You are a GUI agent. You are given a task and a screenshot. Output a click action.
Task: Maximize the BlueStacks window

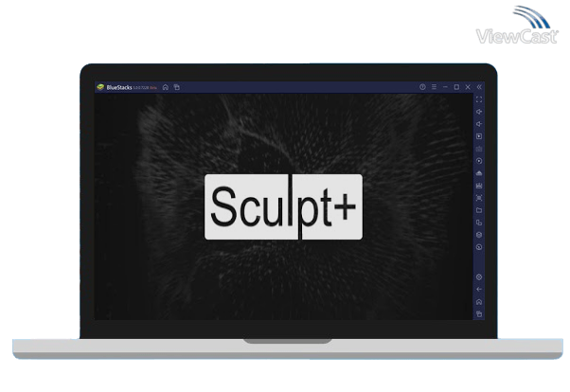tap(456, 87)
